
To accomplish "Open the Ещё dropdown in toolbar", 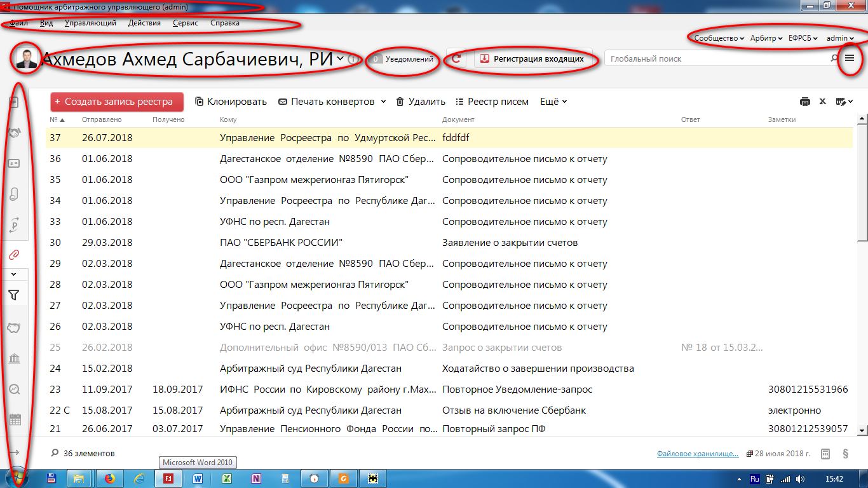I will pos(553,102).
